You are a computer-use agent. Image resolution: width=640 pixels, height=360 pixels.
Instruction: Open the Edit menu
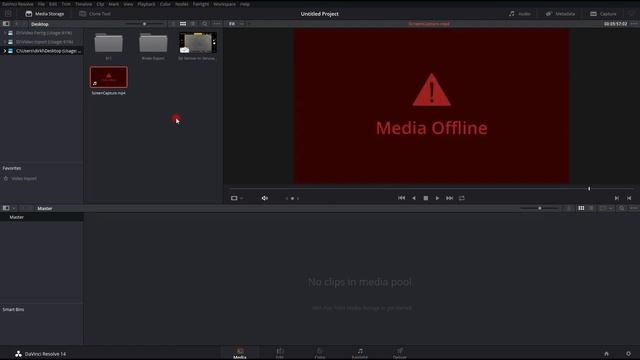tap(53, 4)
